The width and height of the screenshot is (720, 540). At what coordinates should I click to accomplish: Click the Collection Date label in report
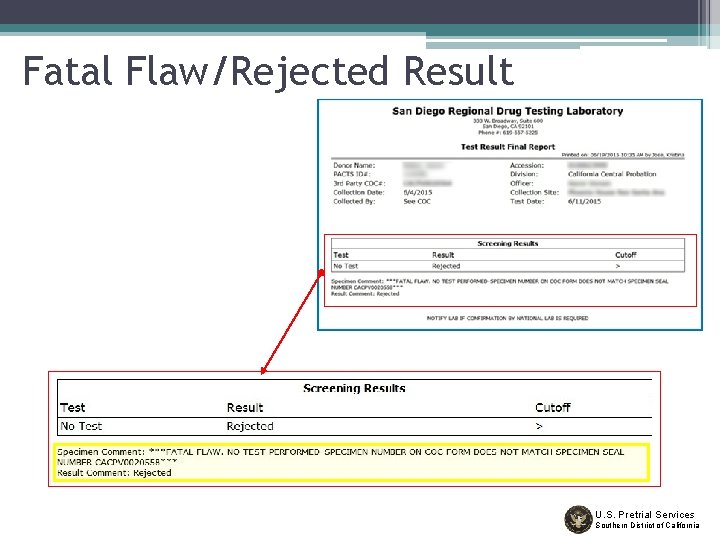pyautogui.click(x=359, y=192)
